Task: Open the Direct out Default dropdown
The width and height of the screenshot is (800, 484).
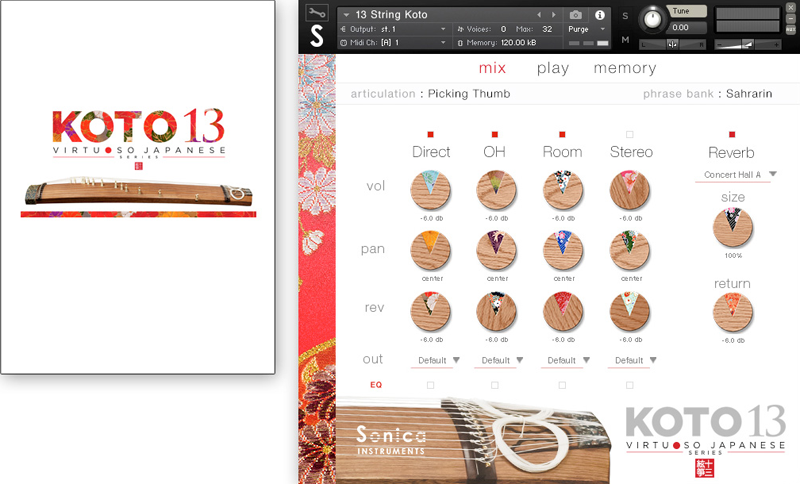Action: click(456, 360)
